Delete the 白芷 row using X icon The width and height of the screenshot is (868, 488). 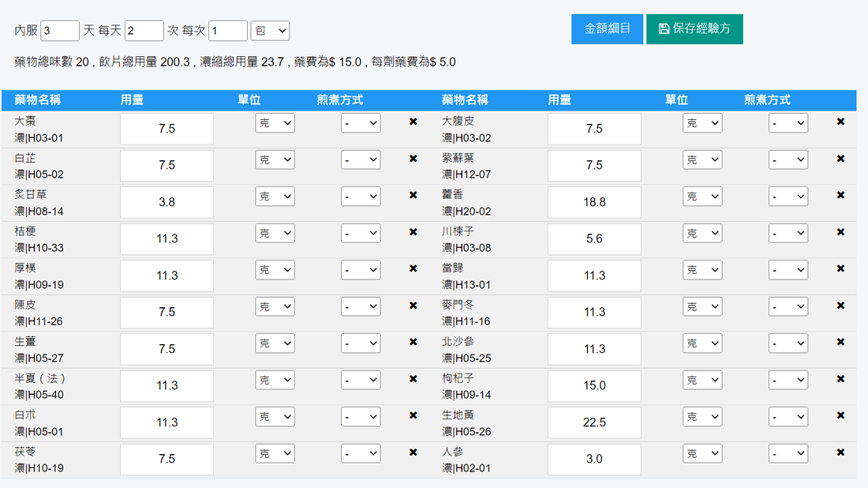[x=413, y=159]
